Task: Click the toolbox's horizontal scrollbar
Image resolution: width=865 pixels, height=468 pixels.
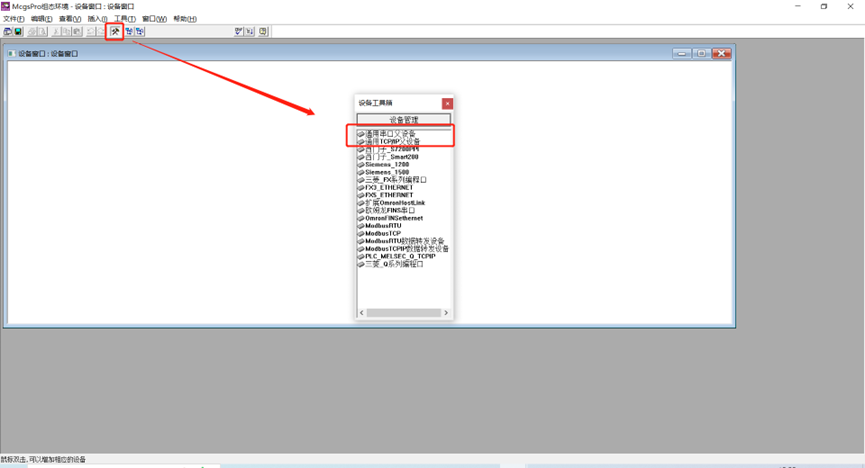Action: tap(404, 313)
